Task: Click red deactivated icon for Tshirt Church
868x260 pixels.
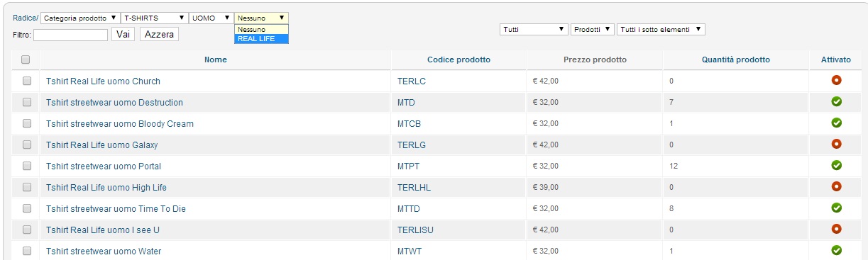Action: pyautogui.click(x=836, y=80)
